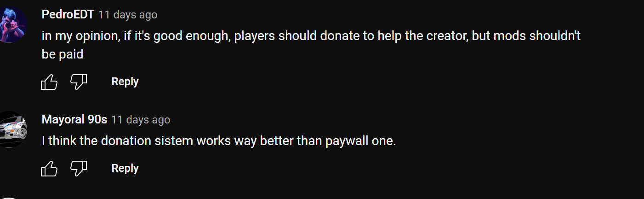Reply to Mayoral 90s comment

pyautogui.click(x=125, y=168)
